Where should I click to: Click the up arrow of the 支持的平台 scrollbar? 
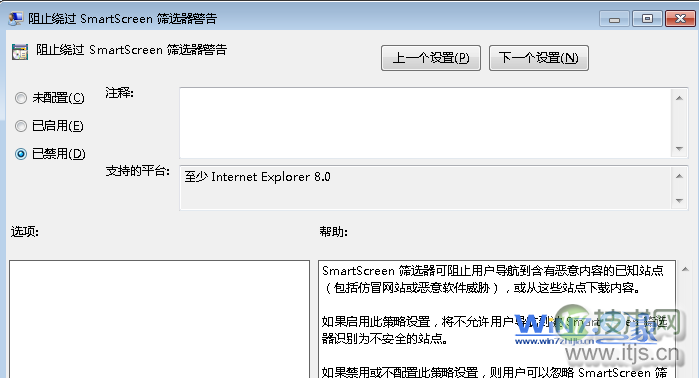point(679,176)
